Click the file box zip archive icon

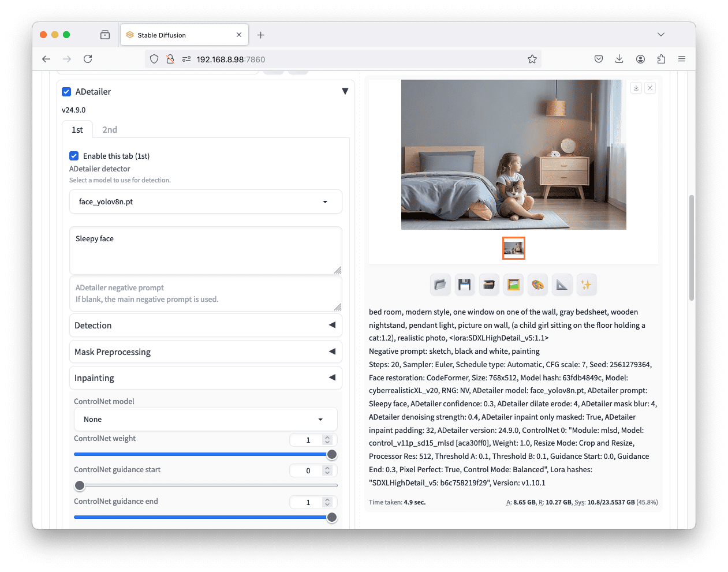coord(489,285)
